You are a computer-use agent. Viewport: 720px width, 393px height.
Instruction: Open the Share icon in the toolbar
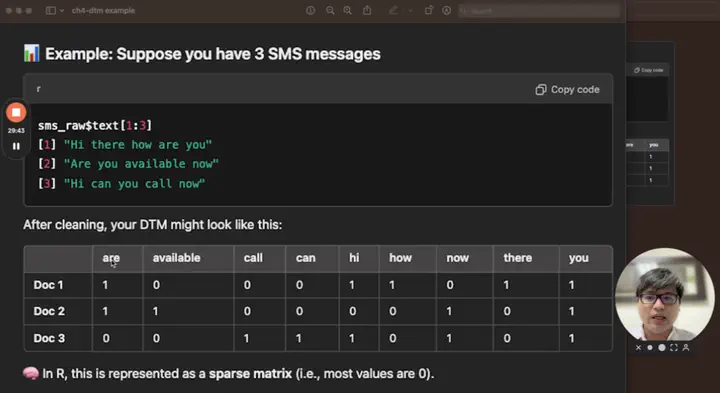point(367,10)
